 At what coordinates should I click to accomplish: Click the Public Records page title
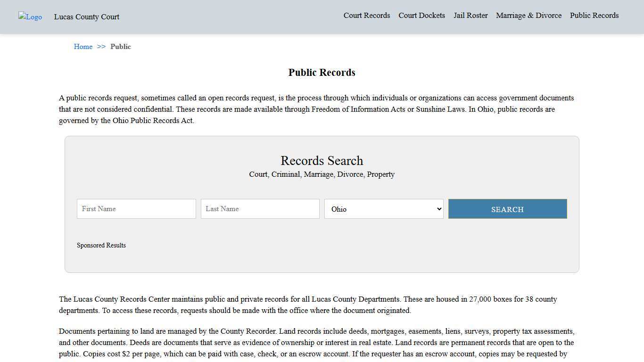coord(322,73)
